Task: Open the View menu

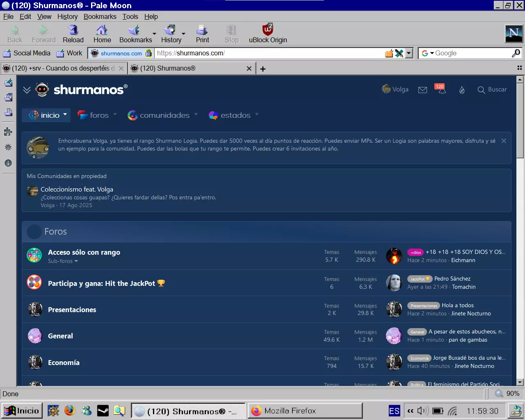Action: click(44, 16)
